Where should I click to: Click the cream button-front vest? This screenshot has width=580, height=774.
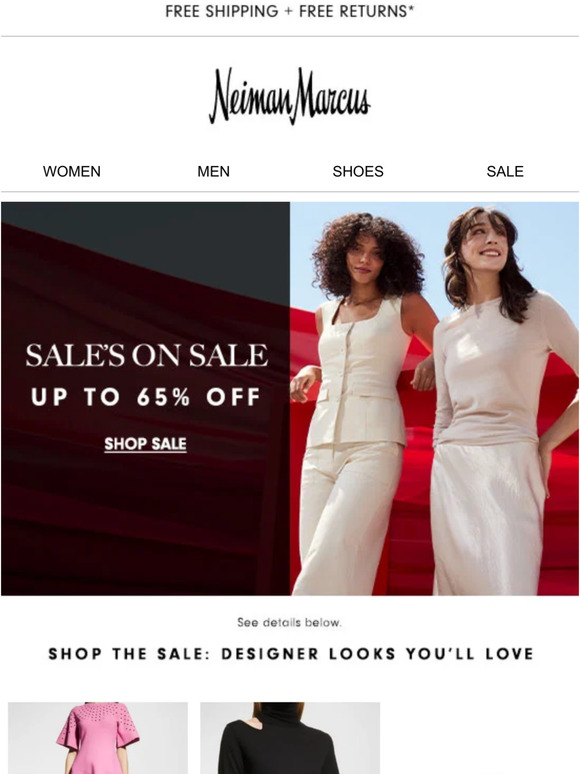click(364, 370)
